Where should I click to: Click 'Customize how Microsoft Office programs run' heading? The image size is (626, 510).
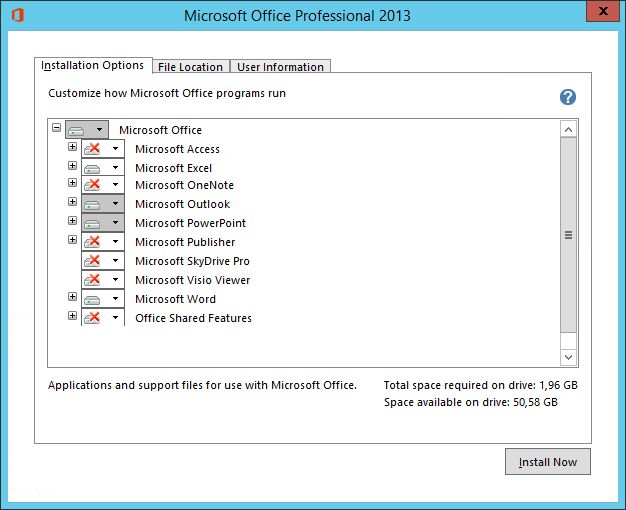167,93
